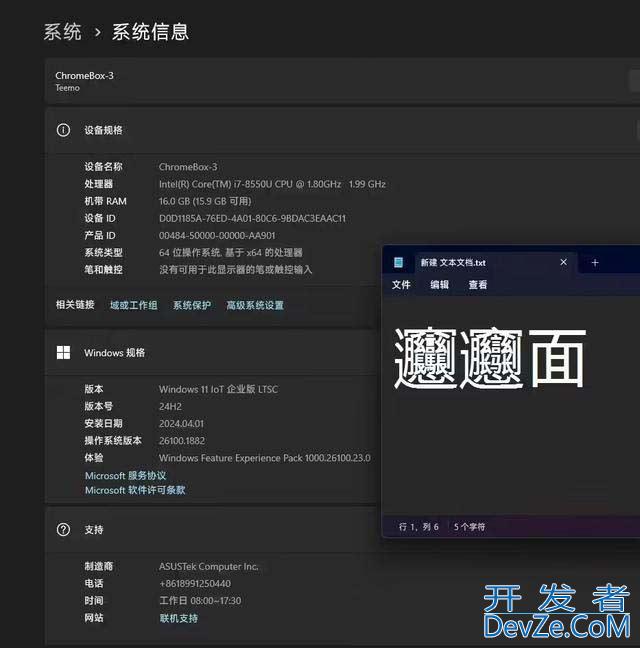Click the device name value ChromeBox-3 under 设备规格
Viewport: 640px width, 648px height.
point(188,167)
